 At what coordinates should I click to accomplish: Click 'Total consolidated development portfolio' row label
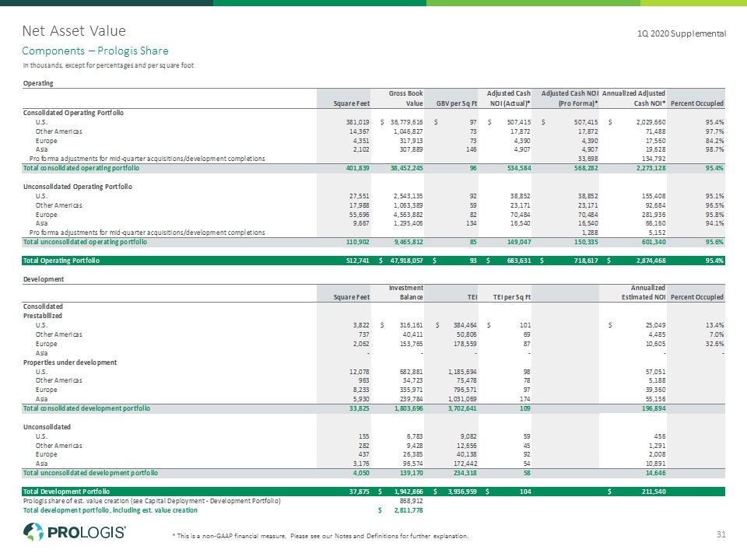coord(86,408)
